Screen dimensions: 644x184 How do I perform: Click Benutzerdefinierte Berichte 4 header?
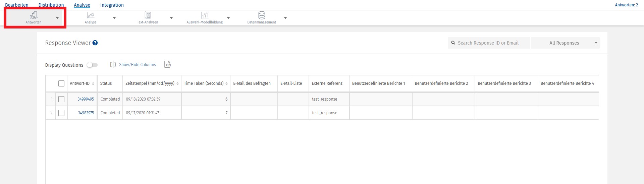tap(567, 83)
